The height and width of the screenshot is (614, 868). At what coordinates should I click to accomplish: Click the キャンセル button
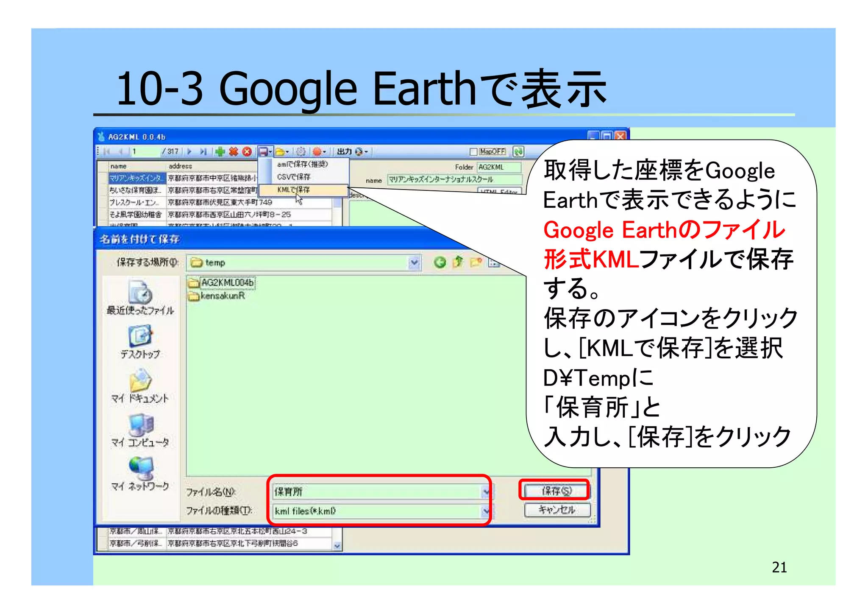[x=557, y=510]
